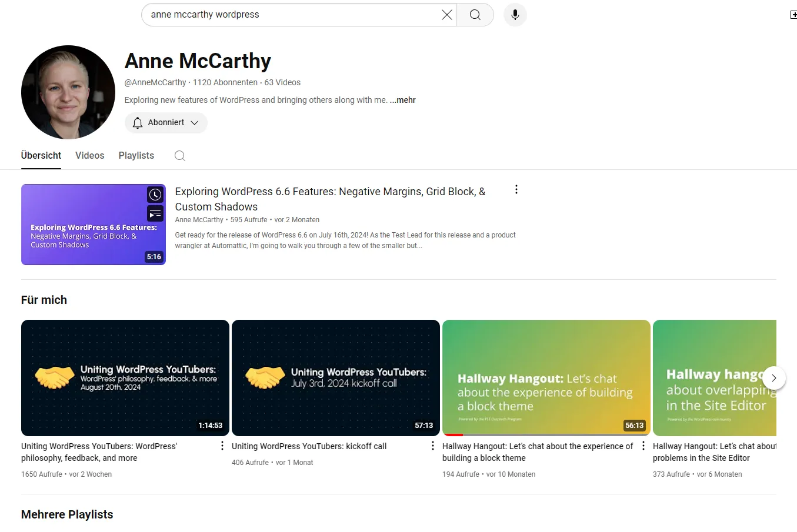Screen dimensions: 797x532
Task: Play the August 20th, 2024 YouTubers thumbnail
Action: 125,378
